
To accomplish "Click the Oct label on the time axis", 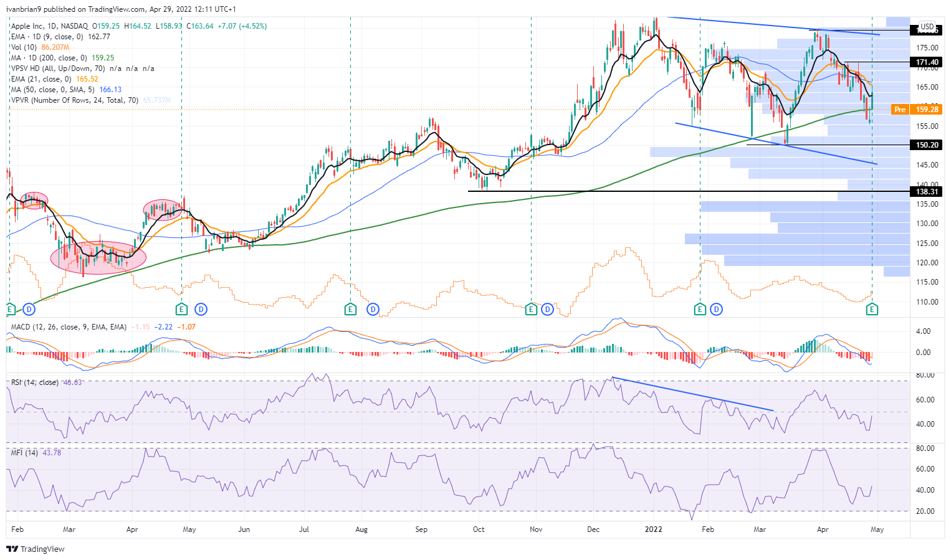I will click(x=479, y=529).
